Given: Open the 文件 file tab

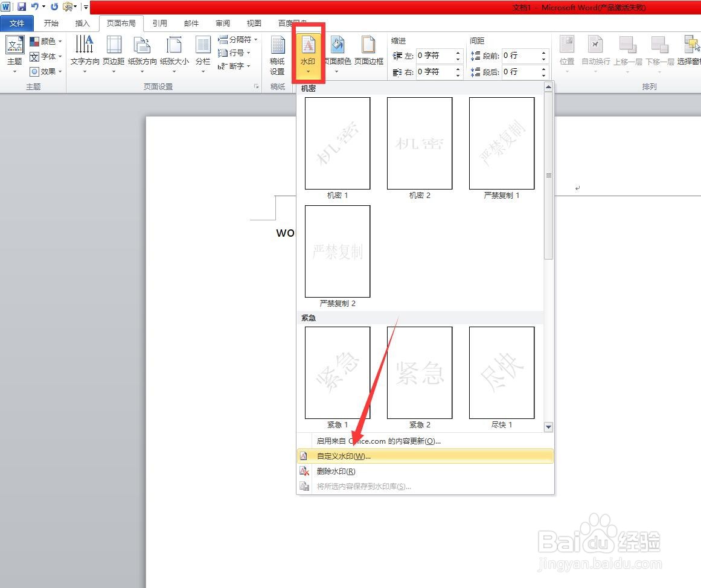Looking at the screenshot, I should click(17, 24).
